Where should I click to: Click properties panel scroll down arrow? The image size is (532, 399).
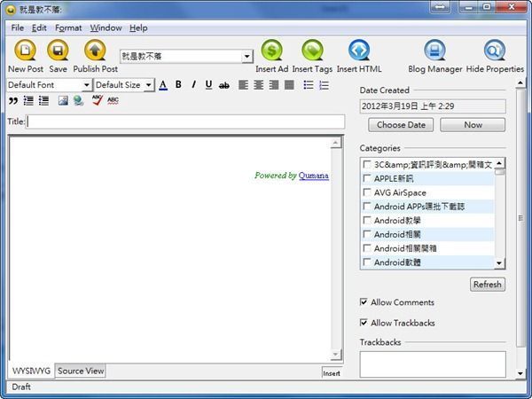(x=520, y=373)
